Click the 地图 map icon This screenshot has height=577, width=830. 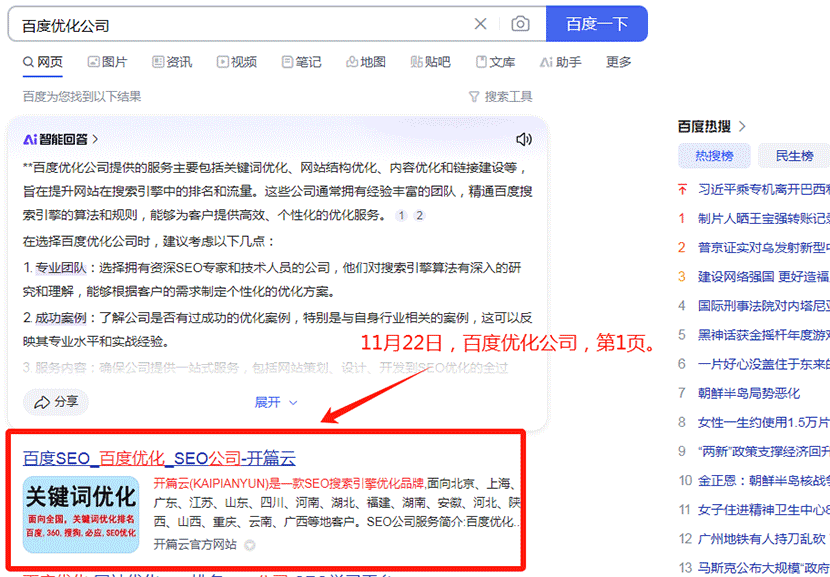click(x=353, y=61)
